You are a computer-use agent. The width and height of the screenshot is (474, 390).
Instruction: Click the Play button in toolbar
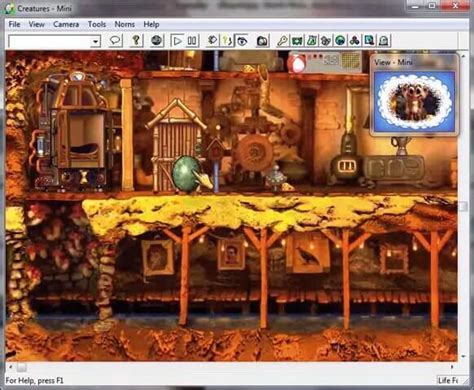coord(177,41)
